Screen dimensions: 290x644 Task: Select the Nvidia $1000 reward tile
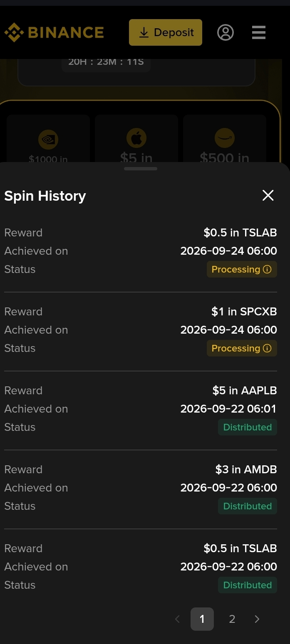48,139
